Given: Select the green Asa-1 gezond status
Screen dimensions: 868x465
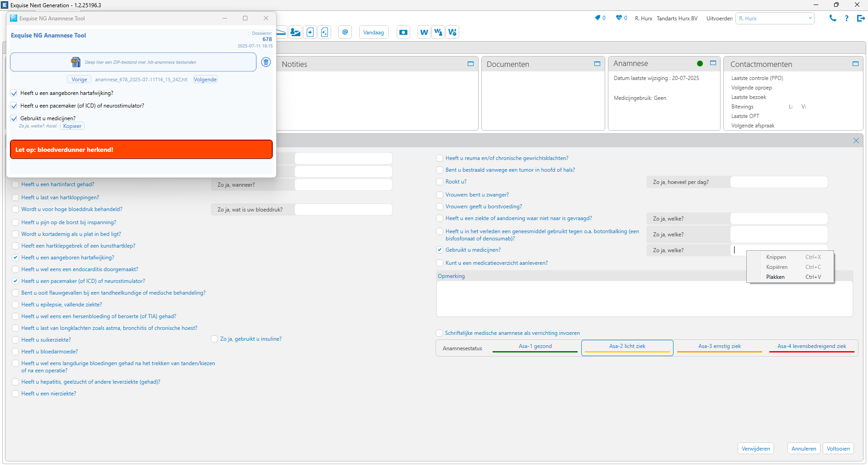Looking at the screenshot, I should click(x=535, y=348).
